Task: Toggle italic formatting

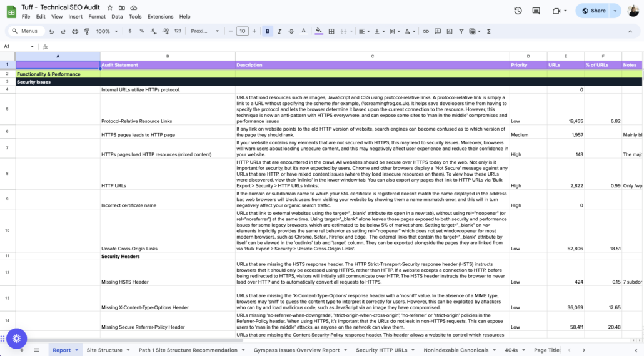Action: (279, 31)
